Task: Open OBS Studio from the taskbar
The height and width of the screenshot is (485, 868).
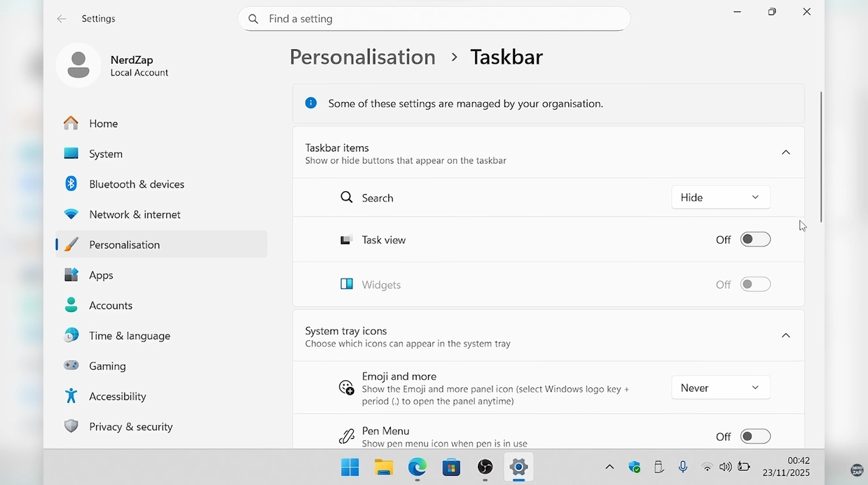Action: coord(485,467)
